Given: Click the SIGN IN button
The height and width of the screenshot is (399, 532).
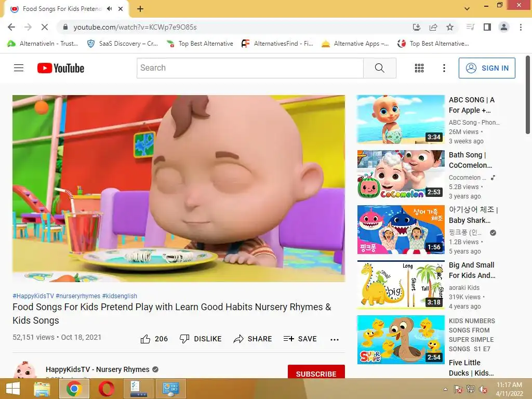Looking at the screenshot, I should (x=487, y=68).
